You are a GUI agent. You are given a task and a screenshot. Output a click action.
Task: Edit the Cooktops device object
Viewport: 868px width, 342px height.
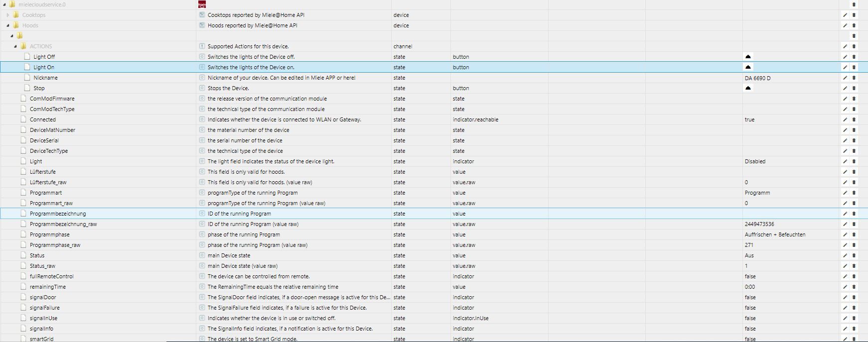pyautogui.click(x=845, y=15)
